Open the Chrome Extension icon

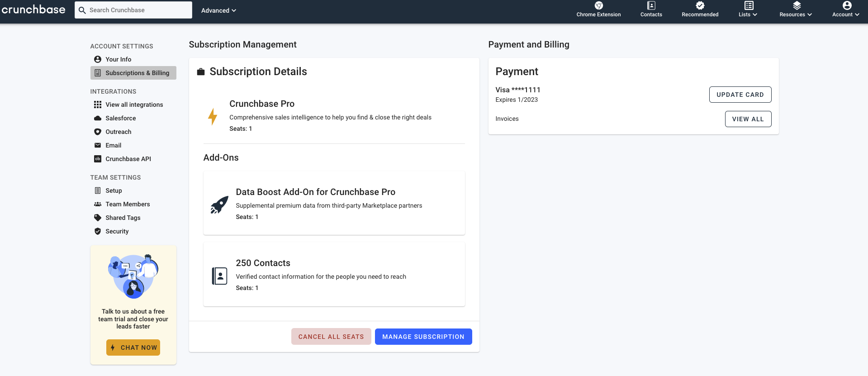(598, 5)
